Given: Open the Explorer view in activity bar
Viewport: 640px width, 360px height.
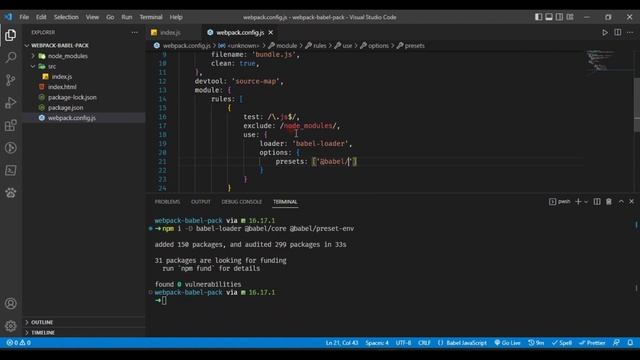Looking at the screenshot, I should tap(11, 35).
